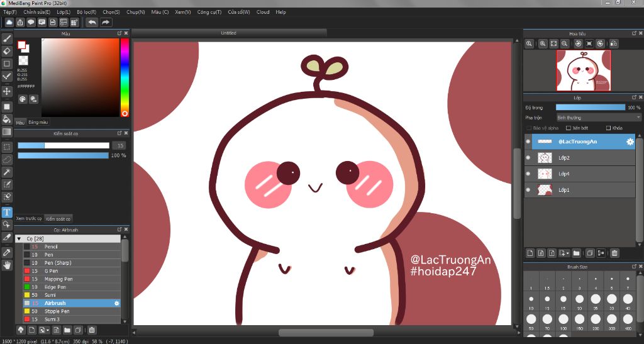Toggle the Xén bớt clipping checkbox
The height and width of the screenshot is (344, 644).
coord(569,128)
